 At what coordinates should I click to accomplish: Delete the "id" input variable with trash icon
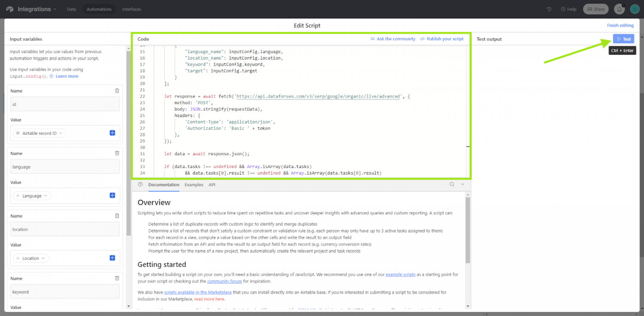117,90
